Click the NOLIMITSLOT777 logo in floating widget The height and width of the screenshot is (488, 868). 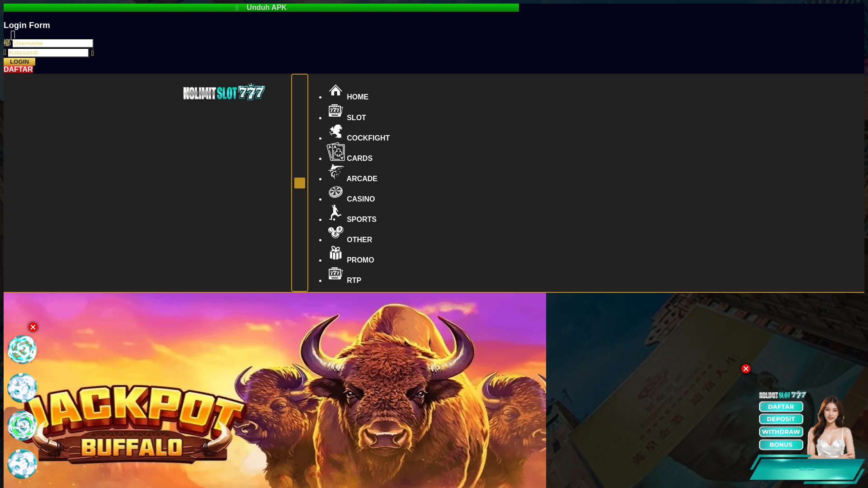783,395
